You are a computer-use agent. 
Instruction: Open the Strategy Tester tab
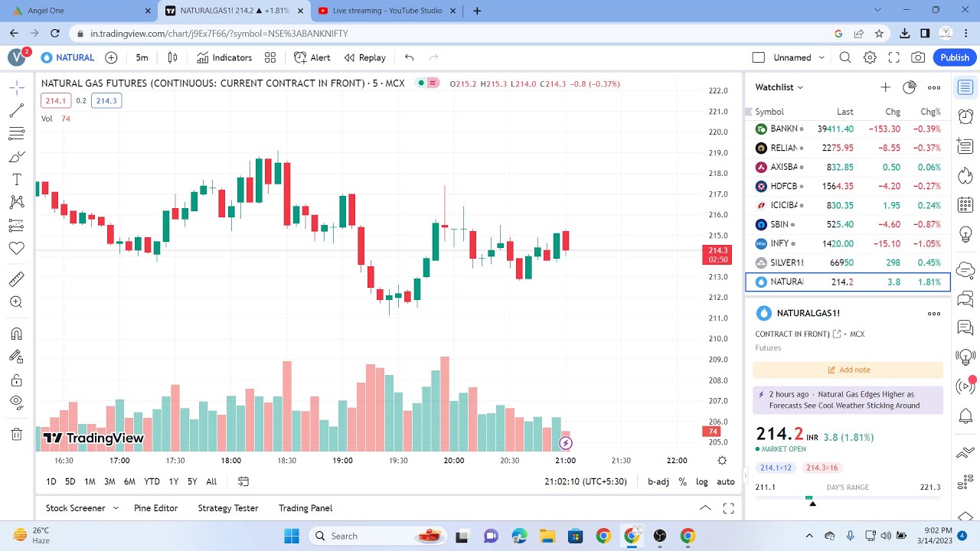[x=228, y=508]
